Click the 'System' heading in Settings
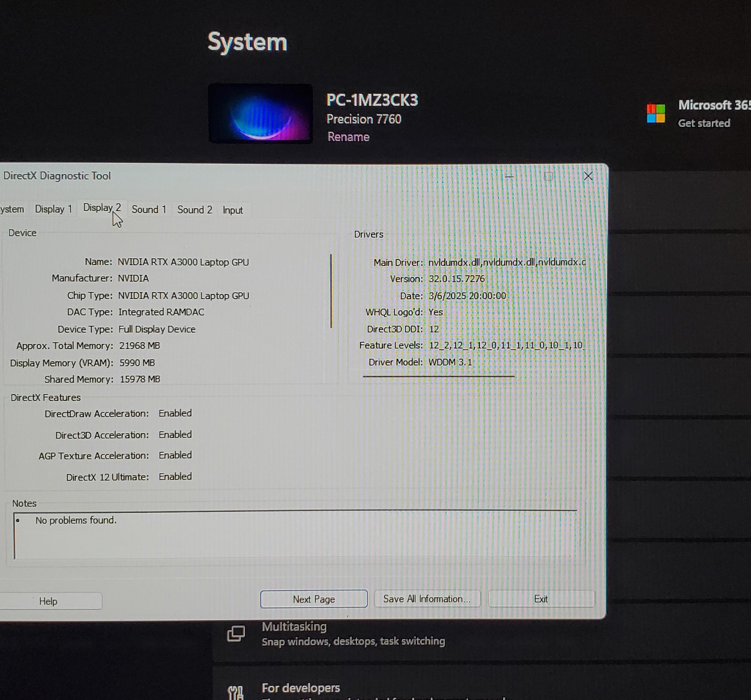 [x=248, y=41]
